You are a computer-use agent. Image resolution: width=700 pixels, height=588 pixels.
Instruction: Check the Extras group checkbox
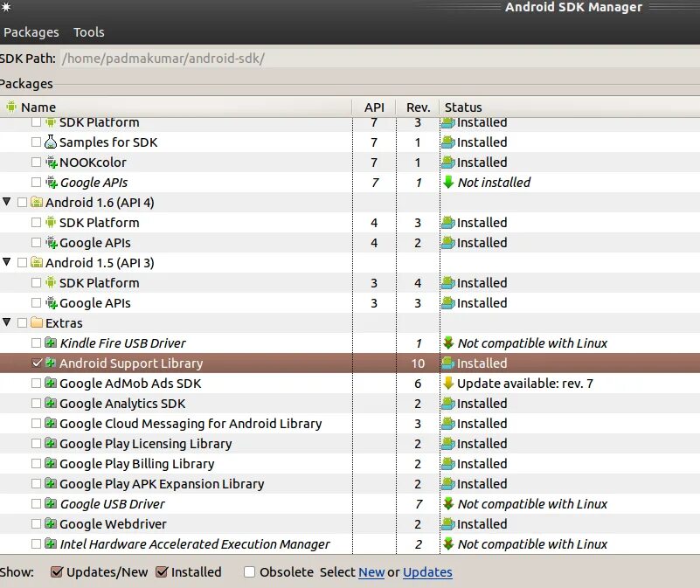coord(23,322)
